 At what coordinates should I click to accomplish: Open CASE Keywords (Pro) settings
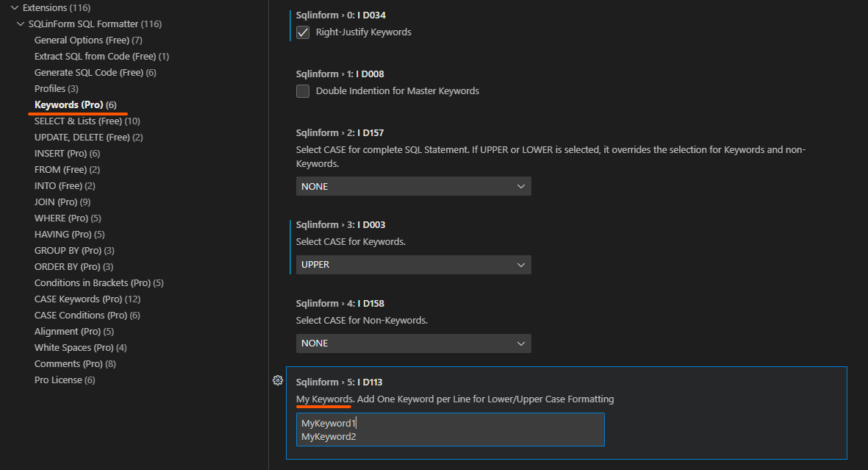[87, 299]
